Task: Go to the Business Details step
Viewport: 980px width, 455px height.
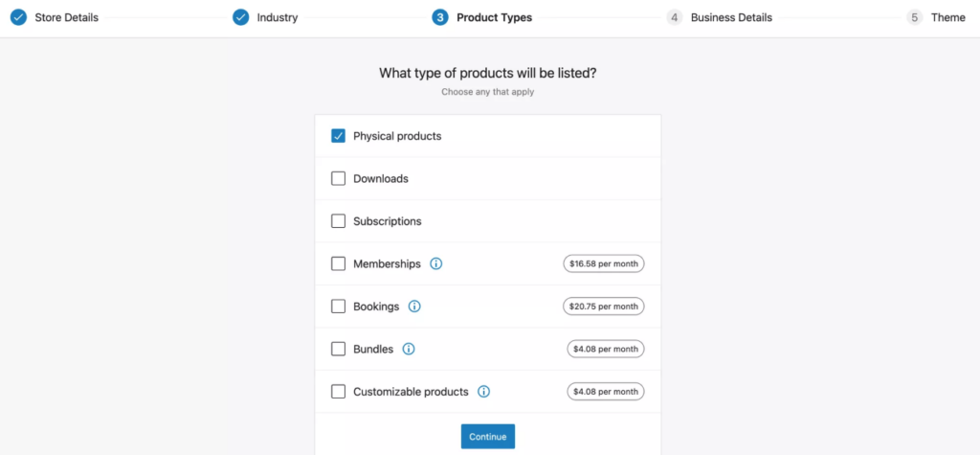Action: [731, 17]
